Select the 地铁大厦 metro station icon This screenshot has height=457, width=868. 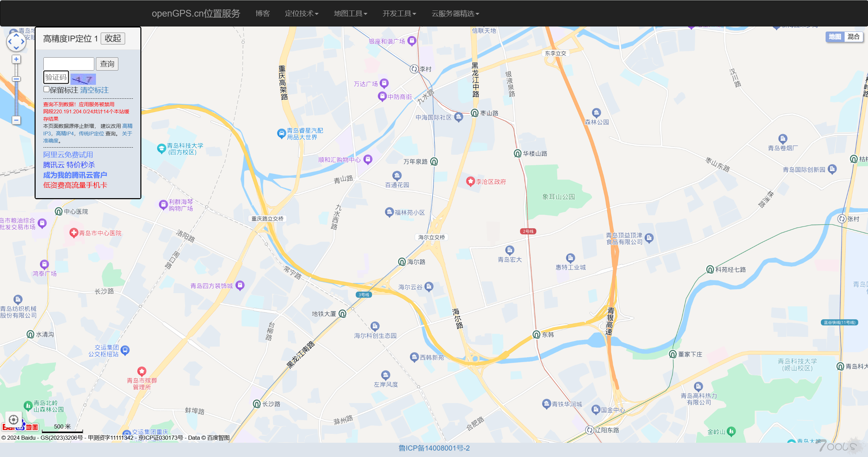[343, 313]
